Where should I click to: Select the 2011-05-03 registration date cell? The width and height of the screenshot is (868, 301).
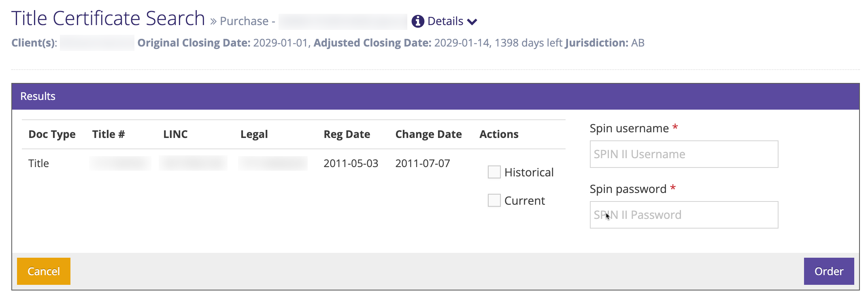pyautogui.click(x=351, y=163)
